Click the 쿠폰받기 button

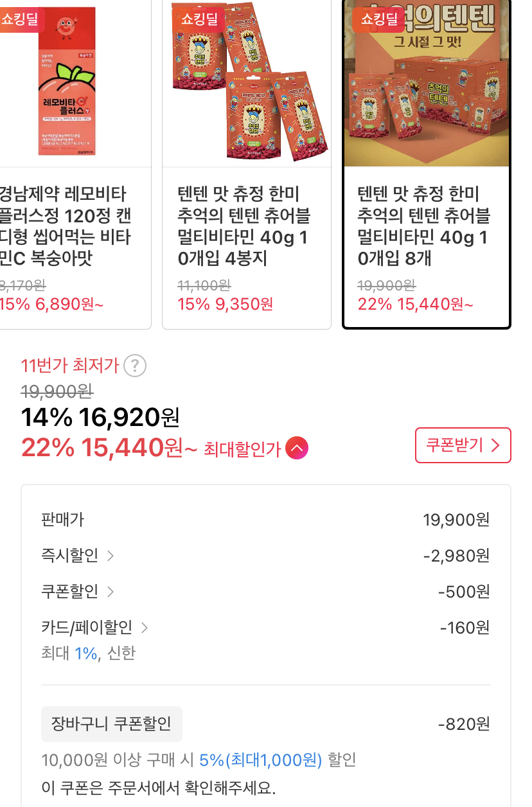[x=463, y=445]
